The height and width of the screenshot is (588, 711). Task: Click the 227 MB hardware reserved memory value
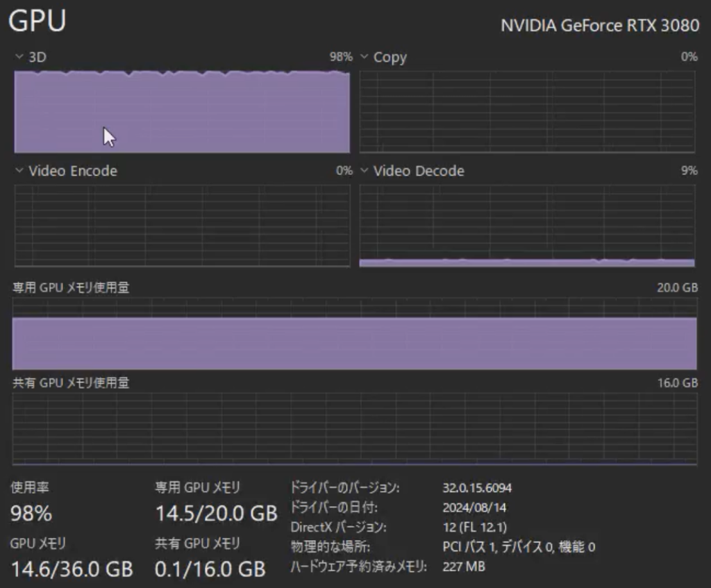pyautogui.click(x=463, y=566)
